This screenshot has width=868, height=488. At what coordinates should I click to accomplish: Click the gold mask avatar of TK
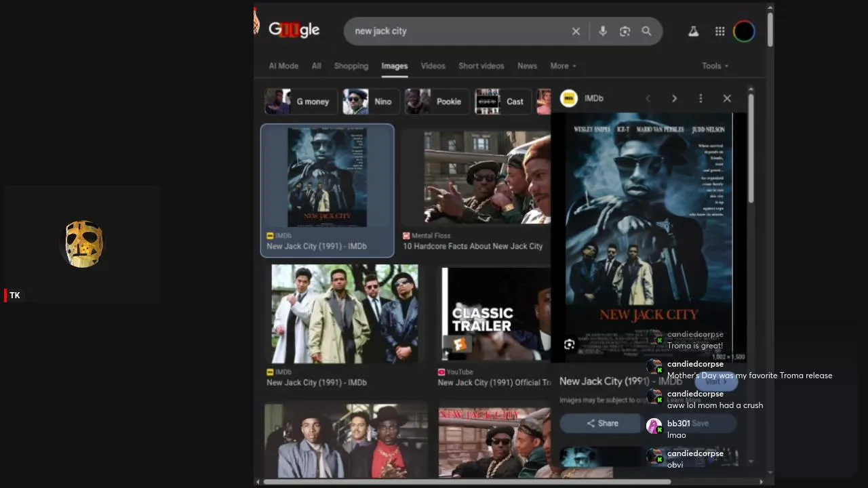point(84,243)
